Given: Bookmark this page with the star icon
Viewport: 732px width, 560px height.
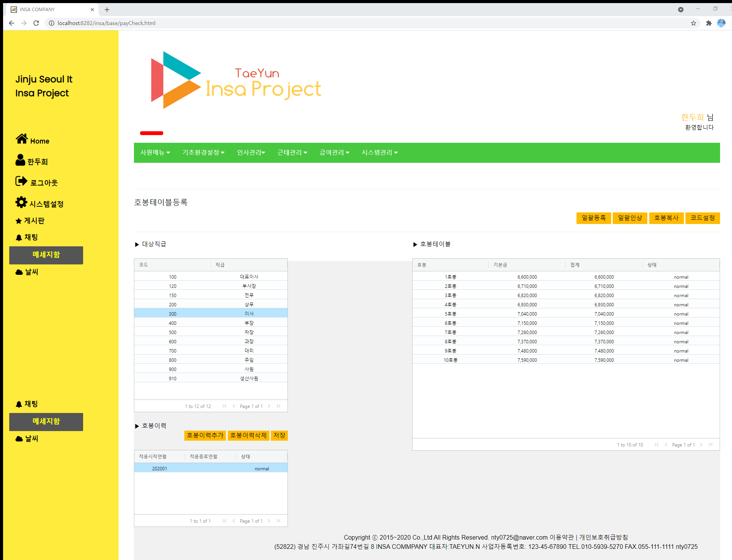Looking at the screenshot, I should (694, 23).
